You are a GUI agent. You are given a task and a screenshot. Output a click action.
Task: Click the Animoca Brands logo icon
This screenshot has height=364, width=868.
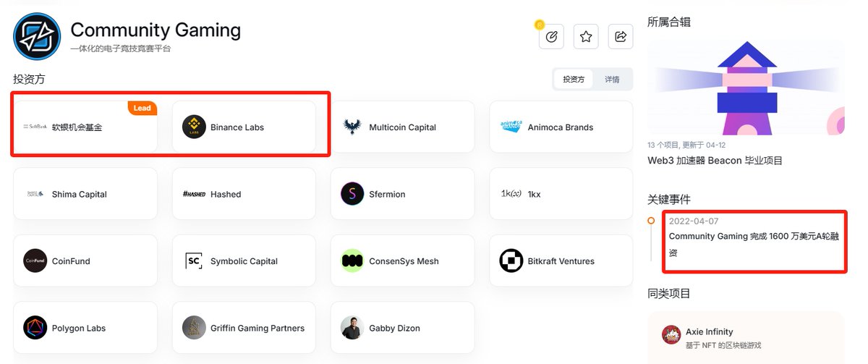pos(511,127)
